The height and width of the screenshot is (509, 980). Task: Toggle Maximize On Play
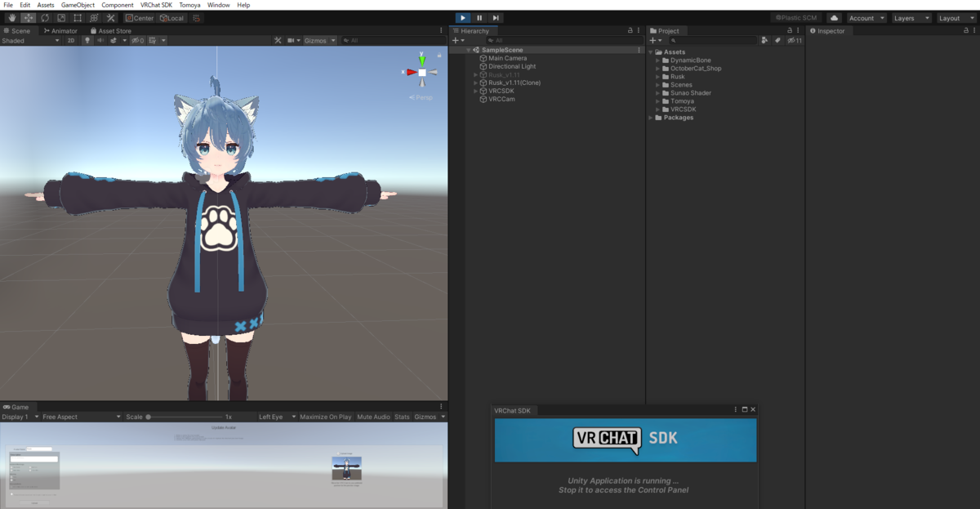click(325, 417)
